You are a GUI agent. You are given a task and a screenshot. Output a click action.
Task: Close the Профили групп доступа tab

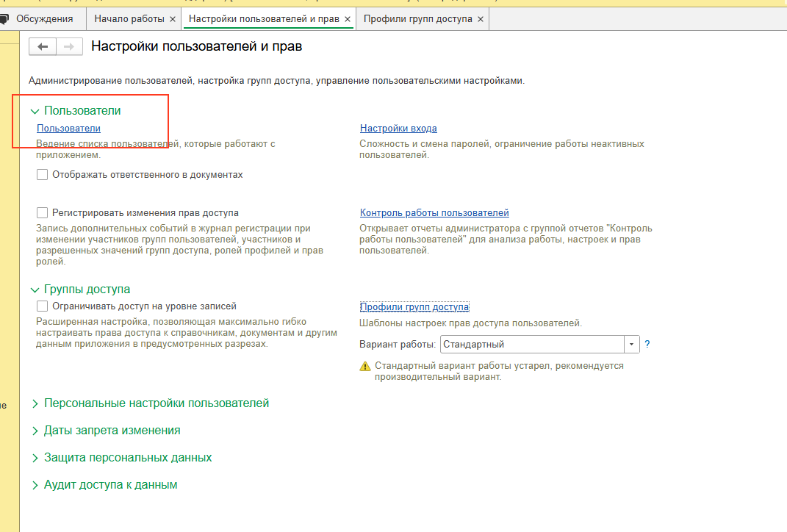(x=481, y=19)
